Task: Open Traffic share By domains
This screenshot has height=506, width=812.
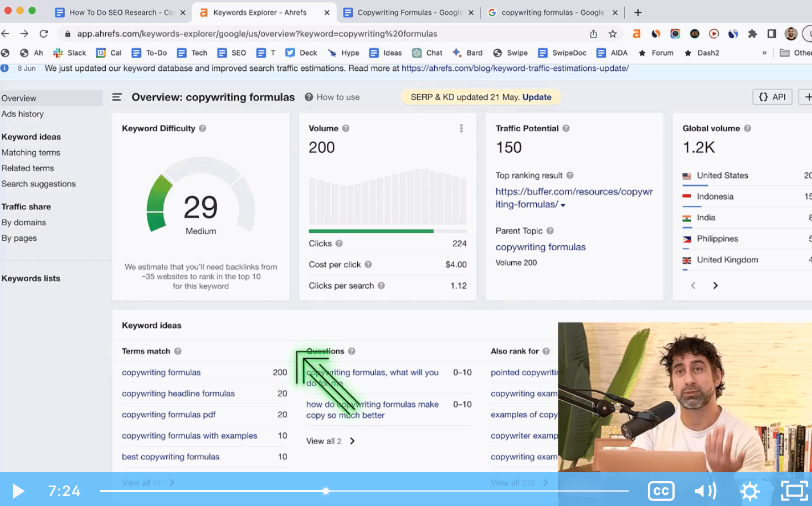Action: [x=24, y=223]
